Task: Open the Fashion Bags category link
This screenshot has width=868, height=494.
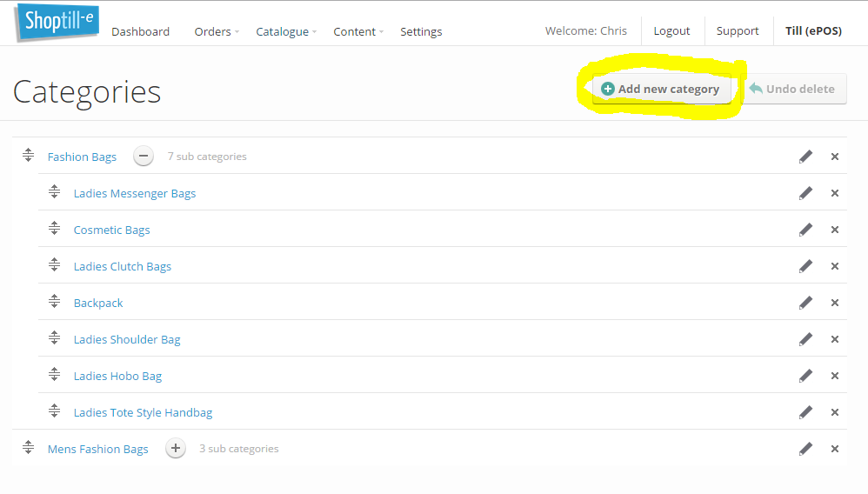Action: 82,157
